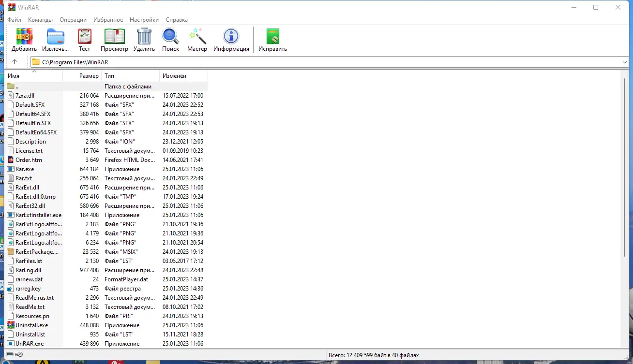Click the Rar.exe application icon
Image resolution: width=633 pixels, height=364 pixels.
[x=11, y=169]
